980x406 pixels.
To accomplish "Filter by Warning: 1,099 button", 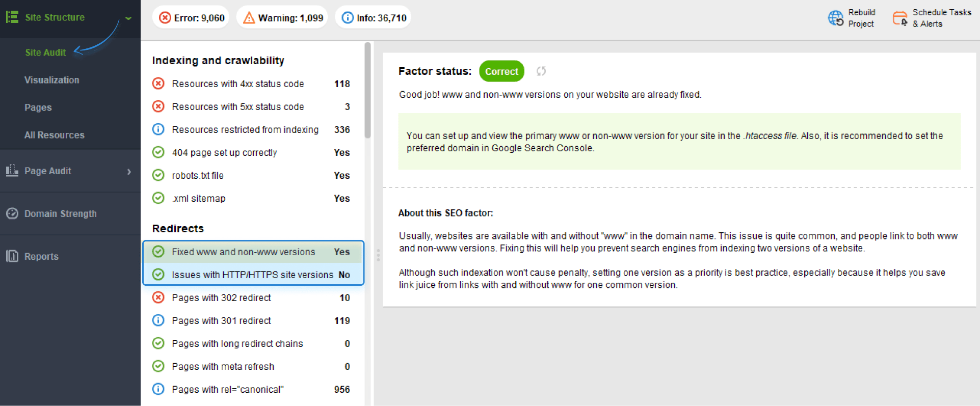I will click(282, 18).
